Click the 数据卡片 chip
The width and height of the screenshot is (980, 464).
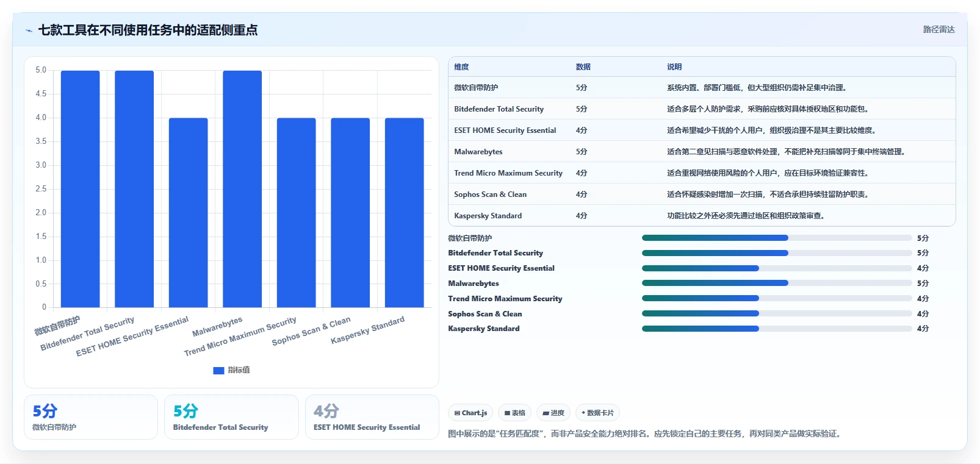pyautogui.click(x=597, y=413)
